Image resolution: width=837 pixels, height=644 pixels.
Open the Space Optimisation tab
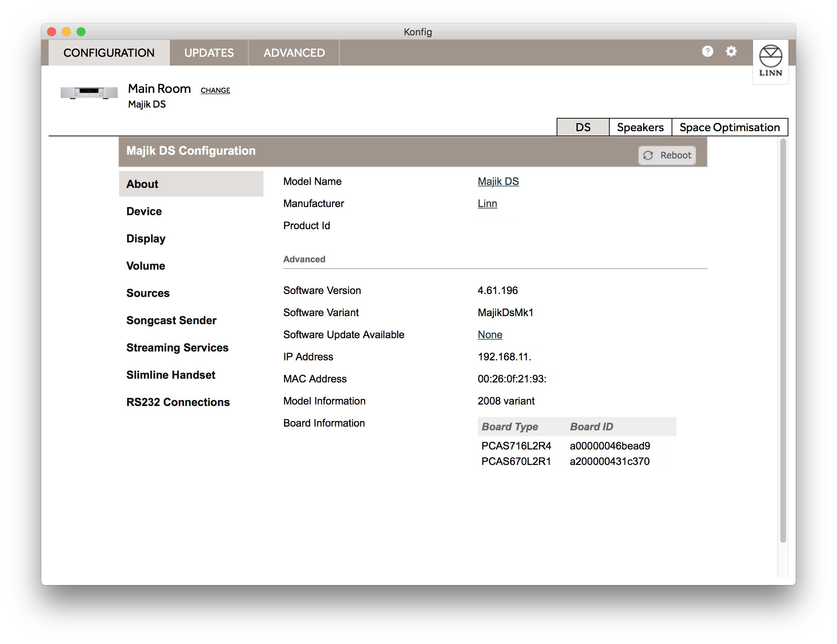pyautogui.click(x=730, y=127)
